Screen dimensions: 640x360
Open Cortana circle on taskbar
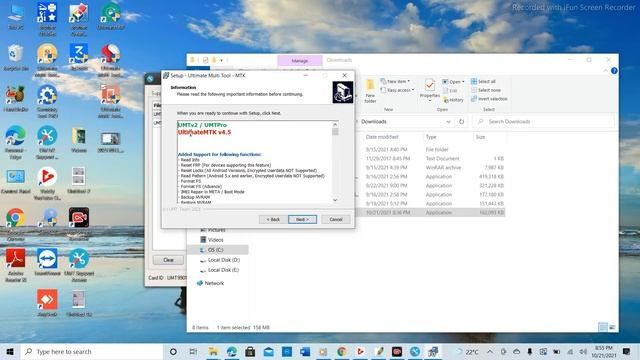173,351
